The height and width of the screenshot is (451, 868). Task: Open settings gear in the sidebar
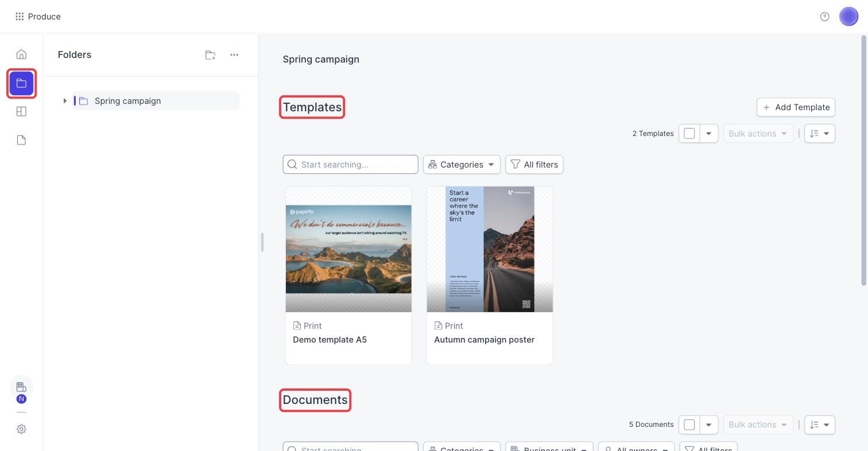pyautogui.click(x=21, y=429)
